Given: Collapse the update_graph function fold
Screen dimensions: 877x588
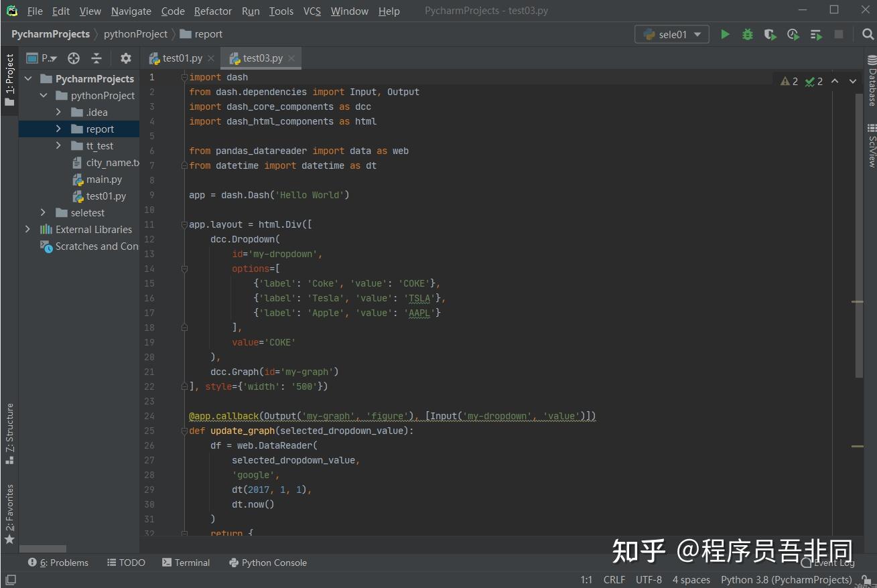Looking at the screenshot, I should [x=184, y=431].
